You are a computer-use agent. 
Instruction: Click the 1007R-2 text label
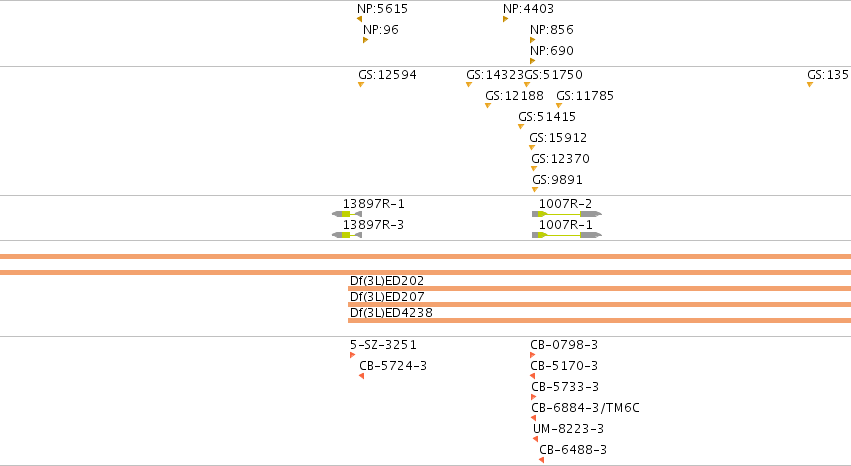(566, 204)
